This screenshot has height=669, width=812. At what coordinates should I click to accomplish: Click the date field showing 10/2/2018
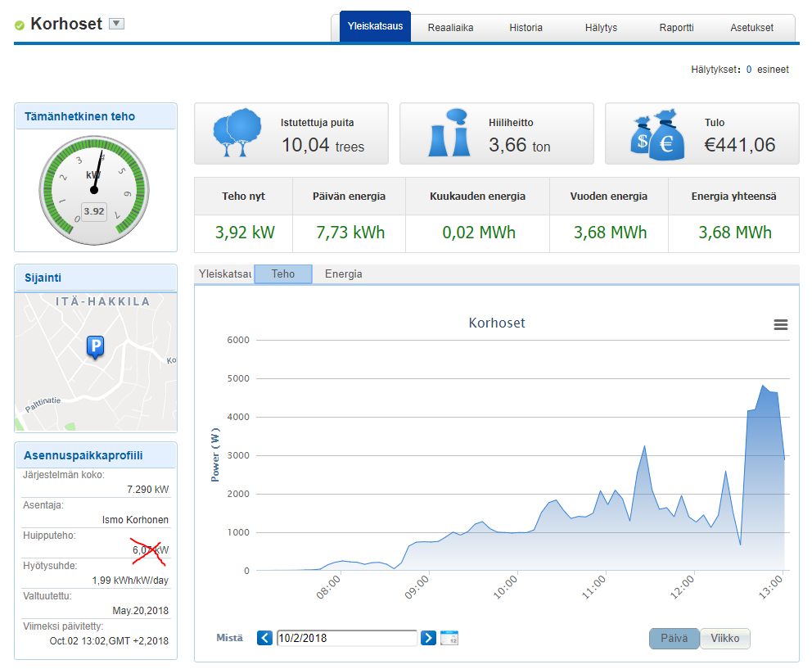[x=347, y=638]
